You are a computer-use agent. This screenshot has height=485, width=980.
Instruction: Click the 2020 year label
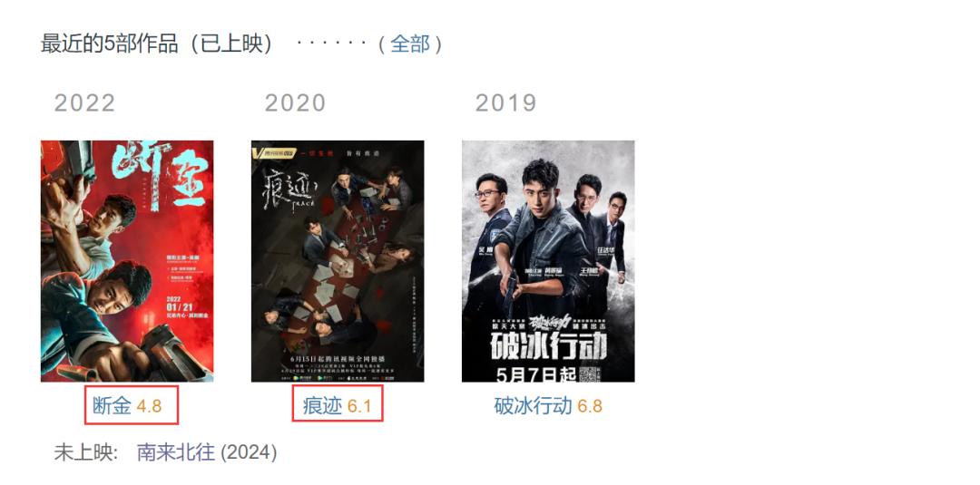295,103
